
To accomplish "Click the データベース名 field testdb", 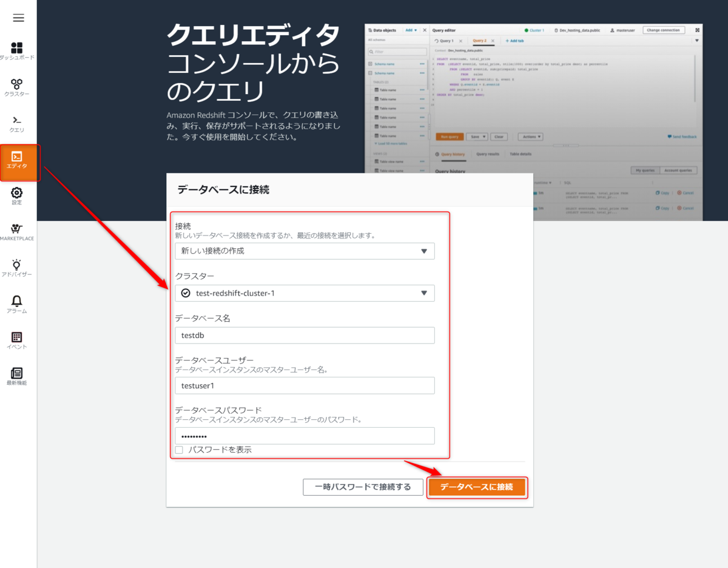I will 305,335.
